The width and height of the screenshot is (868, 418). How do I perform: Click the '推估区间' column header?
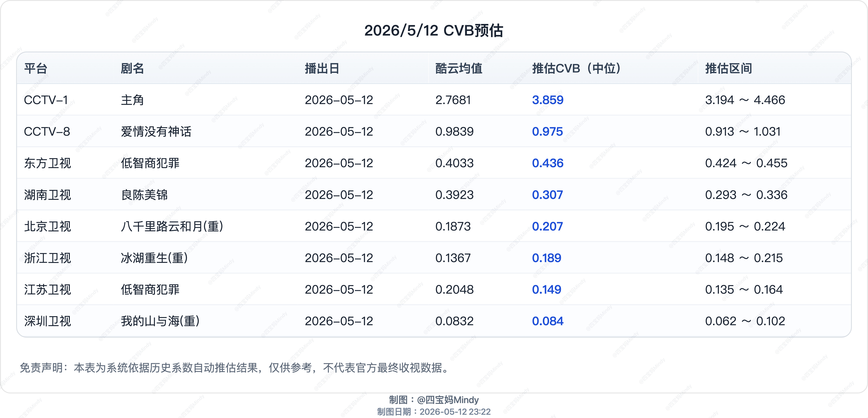coord(728,68)
